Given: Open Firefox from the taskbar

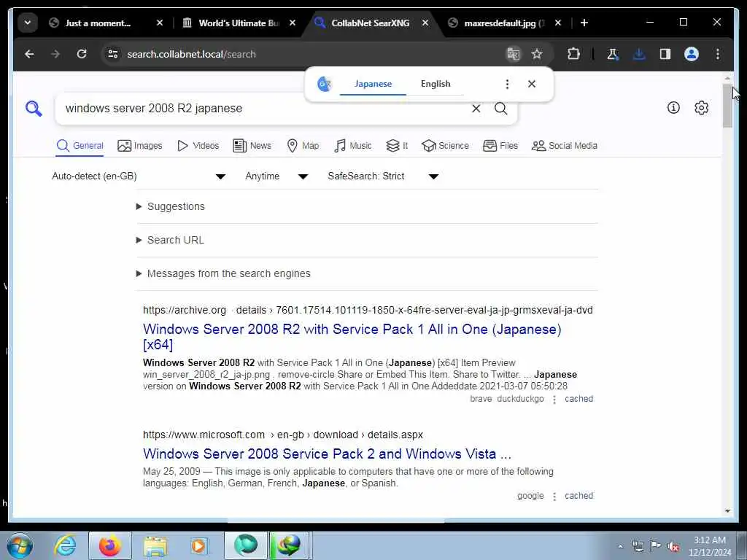Looking at the screenshot, I should click(x=109, y=545).
